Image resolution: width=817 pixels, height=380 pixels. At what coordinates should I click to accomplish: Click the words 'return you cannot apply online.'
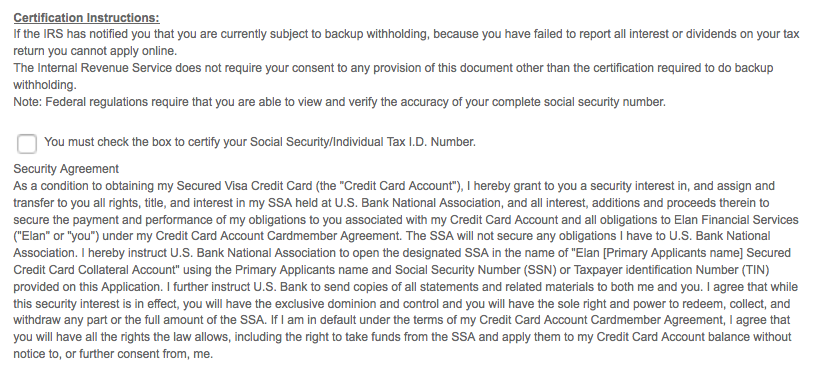point(95,51)
